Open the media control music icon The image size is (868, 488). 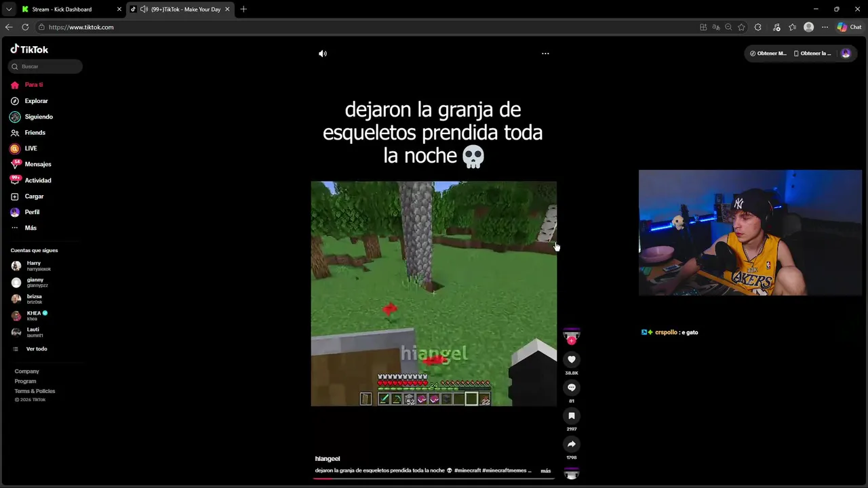coord(776,27)
